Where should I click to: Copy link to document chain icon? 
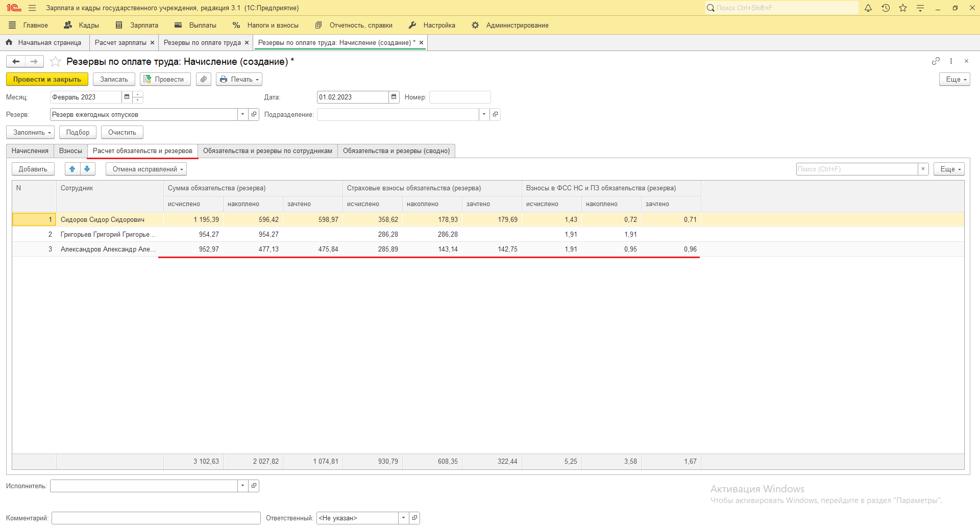click(x=936, y=61)
